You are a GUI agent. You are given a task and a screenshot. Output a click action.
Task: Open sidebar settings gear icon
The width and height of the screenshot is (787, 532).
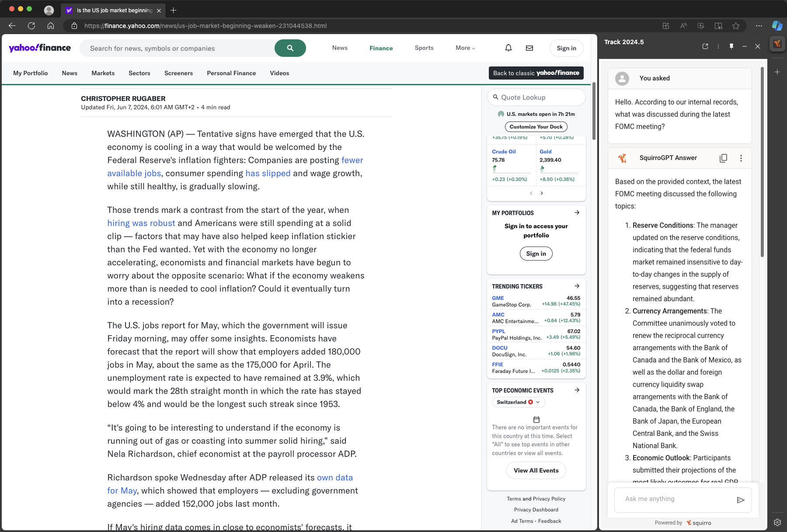[777, 522]
